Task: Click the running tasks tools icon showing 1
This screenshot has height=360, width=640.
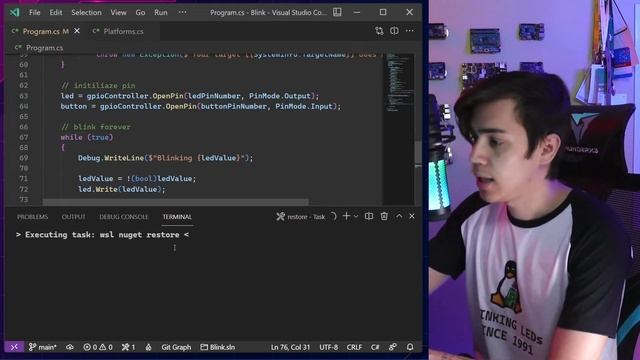Action: (128, 347)
